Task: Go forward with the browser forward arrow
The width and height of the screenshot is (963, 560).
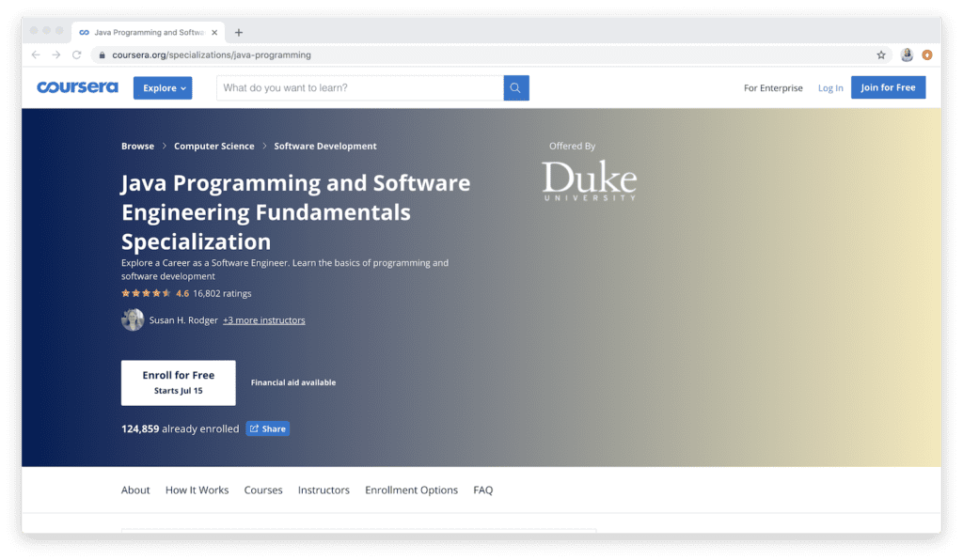Action: [55, 54]
